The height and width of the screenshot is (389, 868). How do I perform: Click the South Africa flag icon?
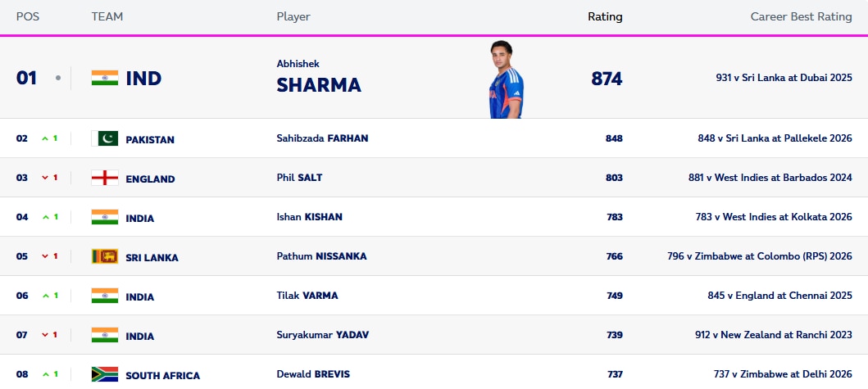pyautogui.click(x=104, y=375)
